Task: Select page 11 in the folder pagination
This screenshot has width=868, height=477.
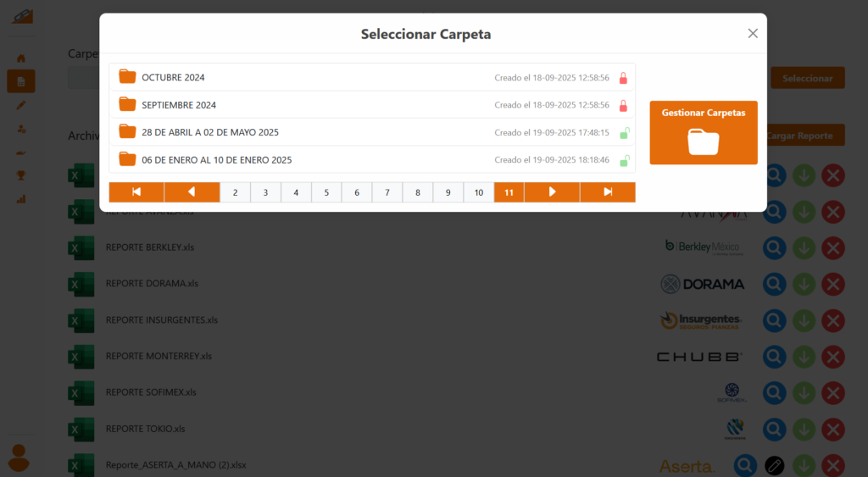Action: click(x=509, y=192)
